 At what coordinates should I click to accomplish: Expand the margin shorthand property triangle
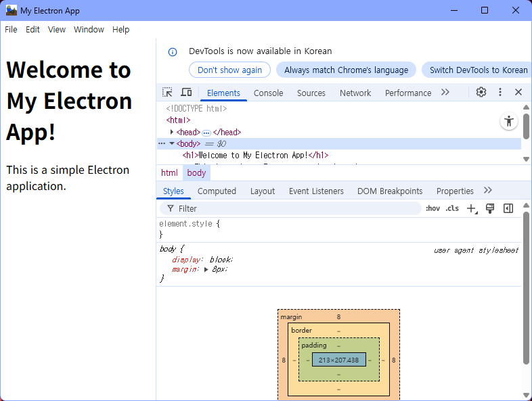click(x=206, y=269)
